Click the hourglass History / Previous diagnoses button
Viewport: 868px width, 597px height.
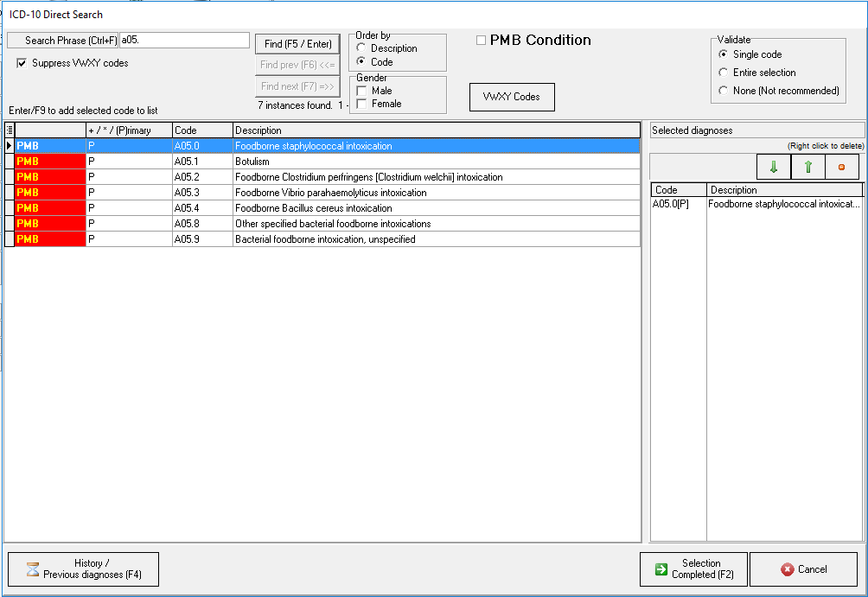(83, 569)
